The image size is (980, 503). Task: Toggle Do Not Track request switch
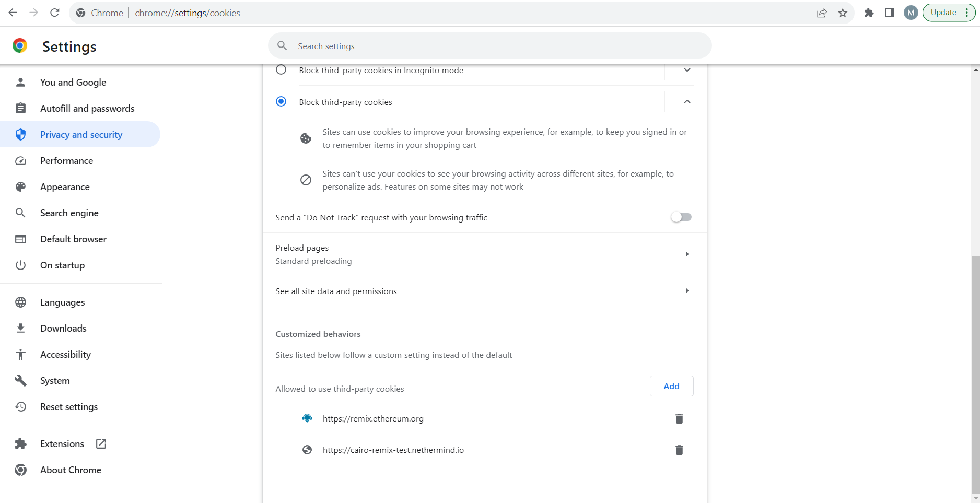pyautogui.click(x=681, y=217)
